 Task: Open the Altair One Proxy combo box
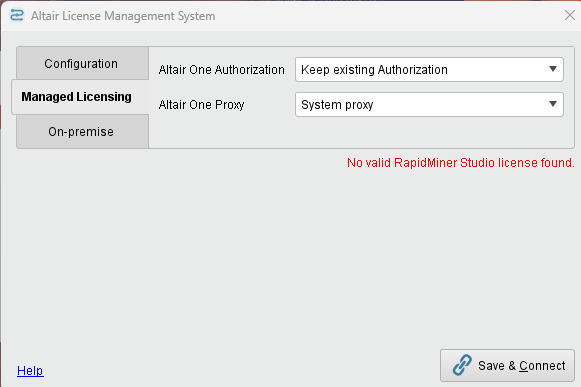(x=429, y=104)
